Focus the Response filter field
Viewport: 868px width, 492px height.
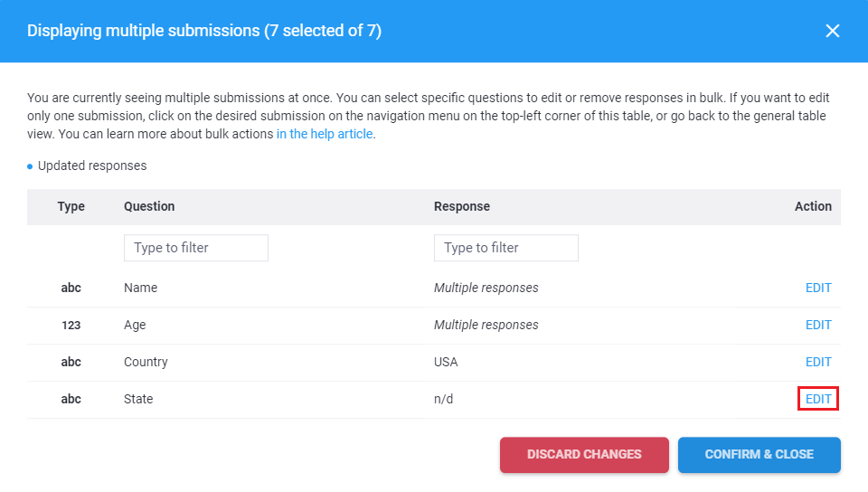click(506, 248)
